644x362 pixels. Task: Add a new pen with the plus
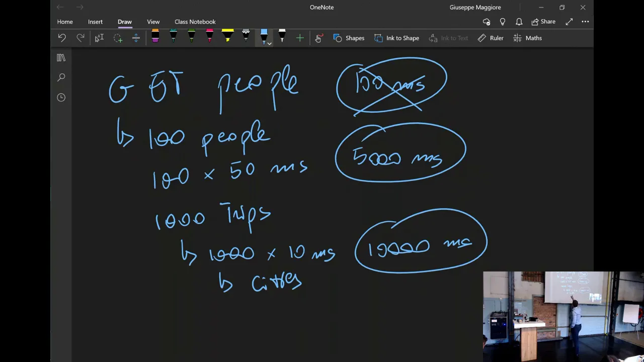pyautogui.click(x=300, y=38)
